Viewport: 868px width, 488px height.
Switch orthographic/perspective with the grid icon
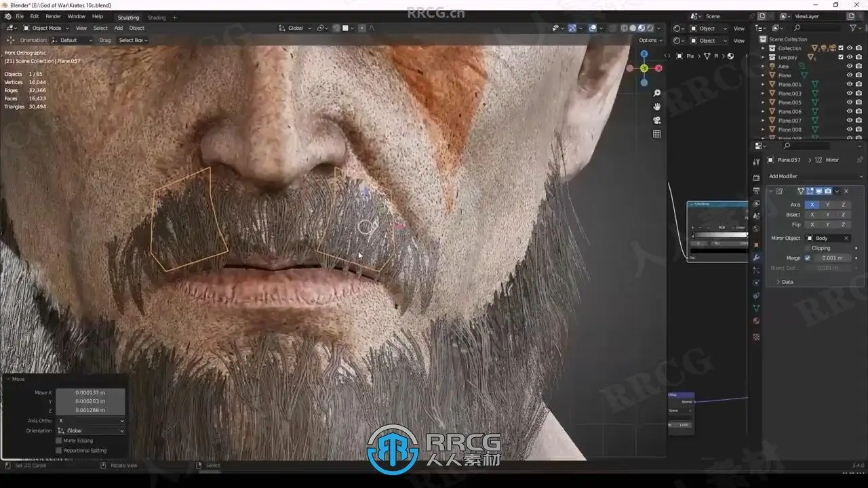(656, 134)
